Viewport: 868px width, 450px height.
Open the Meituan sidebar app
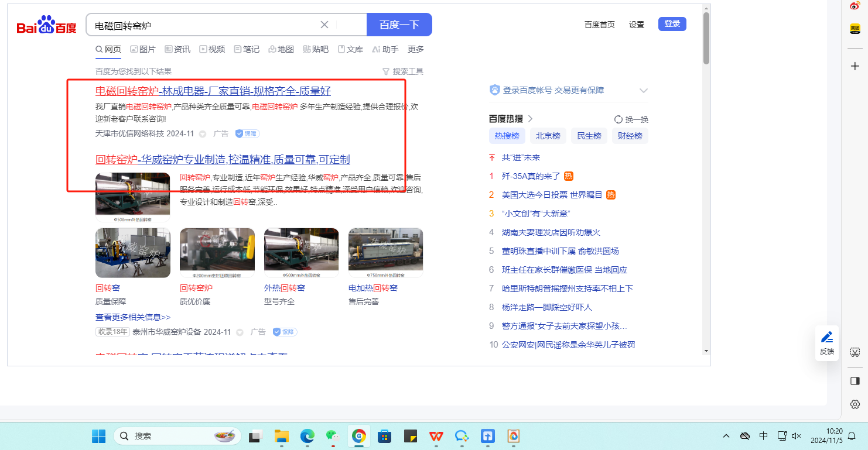pyautogui.click(x=855, y=29)
